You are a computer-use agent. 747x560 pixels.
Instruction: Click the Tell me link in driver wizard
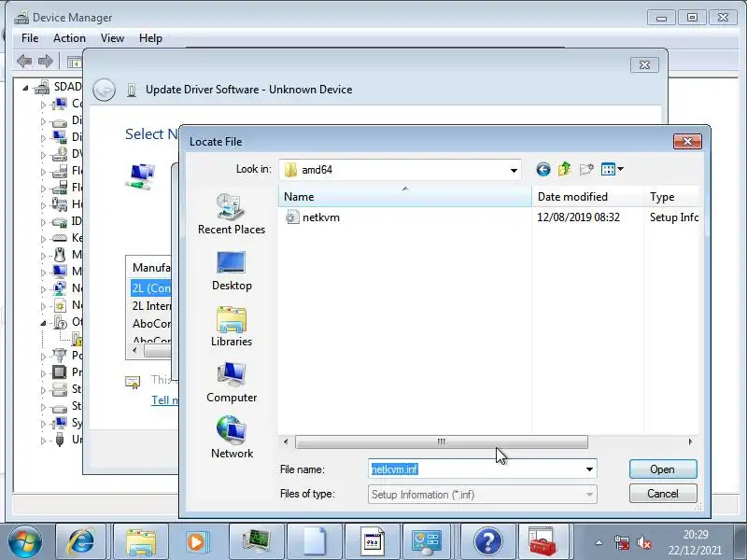click(x=165, y=400)
